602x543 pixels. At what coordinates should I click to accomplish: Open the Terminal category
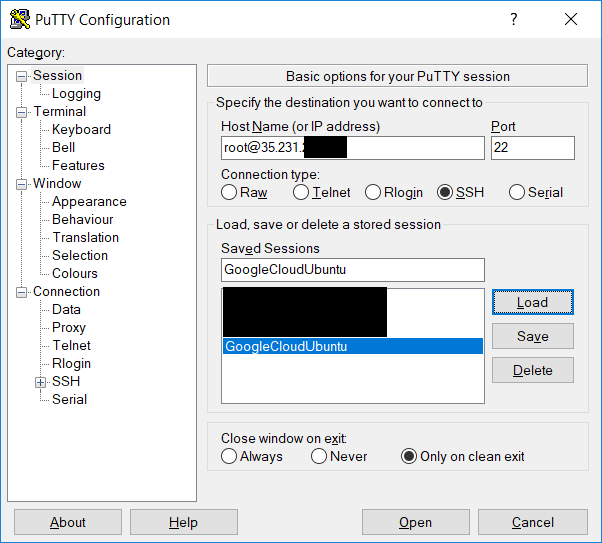(60, 112)
